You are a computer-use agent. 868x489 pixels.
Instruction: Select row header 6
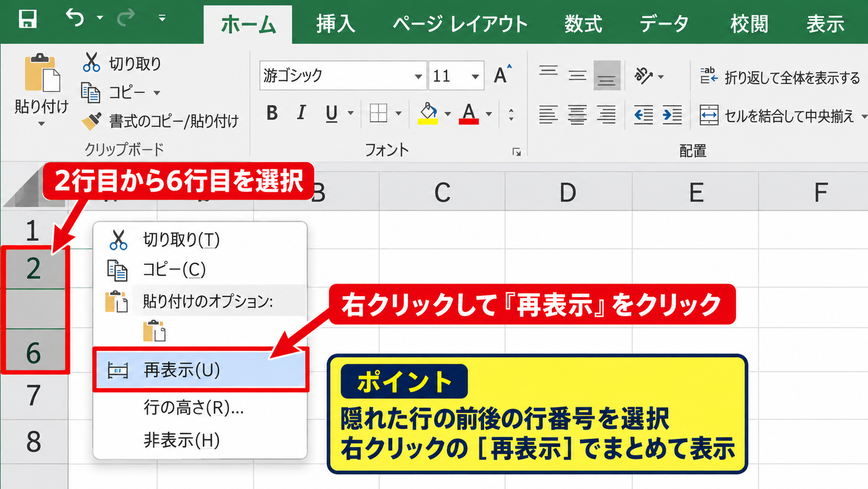coord(34,352)
